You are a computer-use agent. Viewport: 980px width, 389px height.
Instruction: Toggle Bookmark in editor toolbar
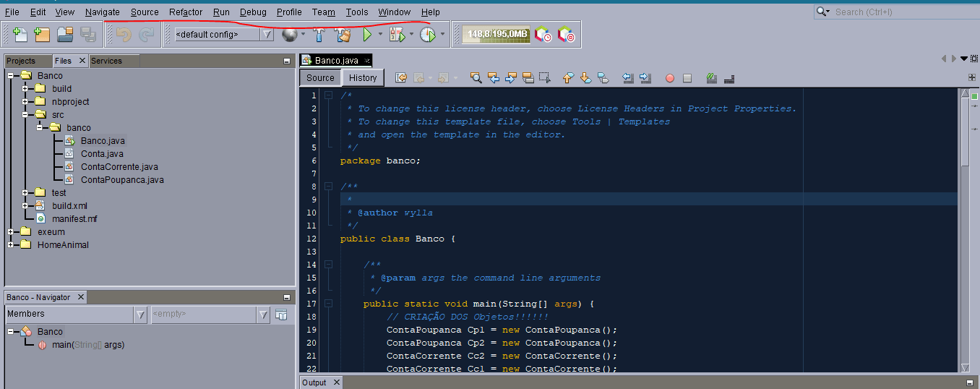[603, 77]
